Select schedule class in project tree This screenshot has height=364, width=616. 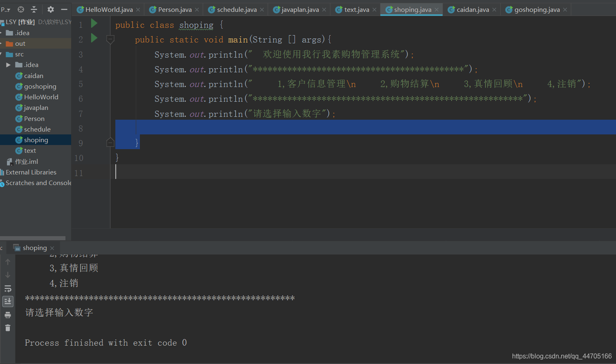point(36,129)
